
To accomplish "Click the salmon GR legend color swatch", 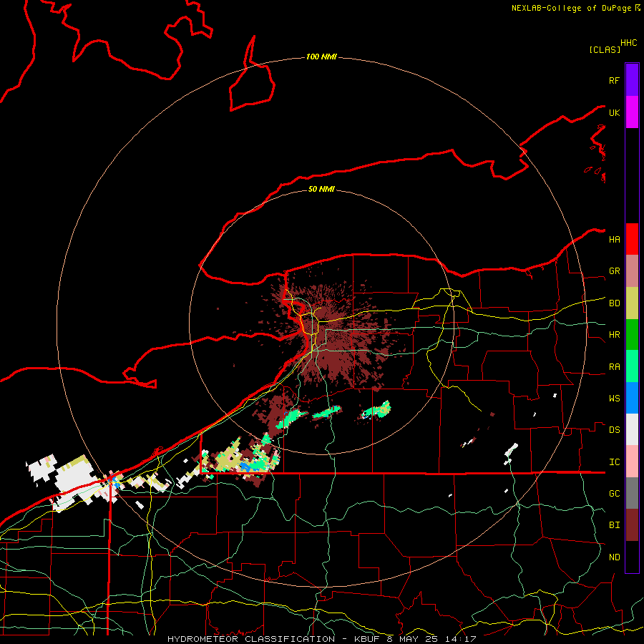I will click(632, 271).
